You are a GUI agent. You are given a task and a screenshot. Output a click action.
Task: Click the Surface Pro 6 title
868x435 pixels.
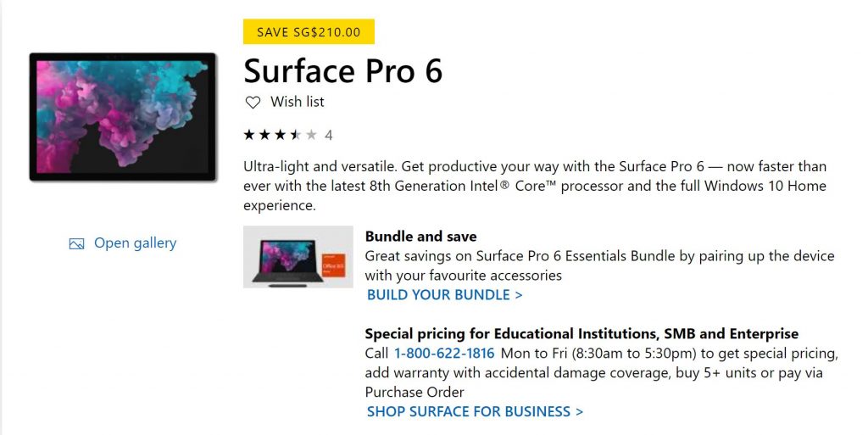342,70
